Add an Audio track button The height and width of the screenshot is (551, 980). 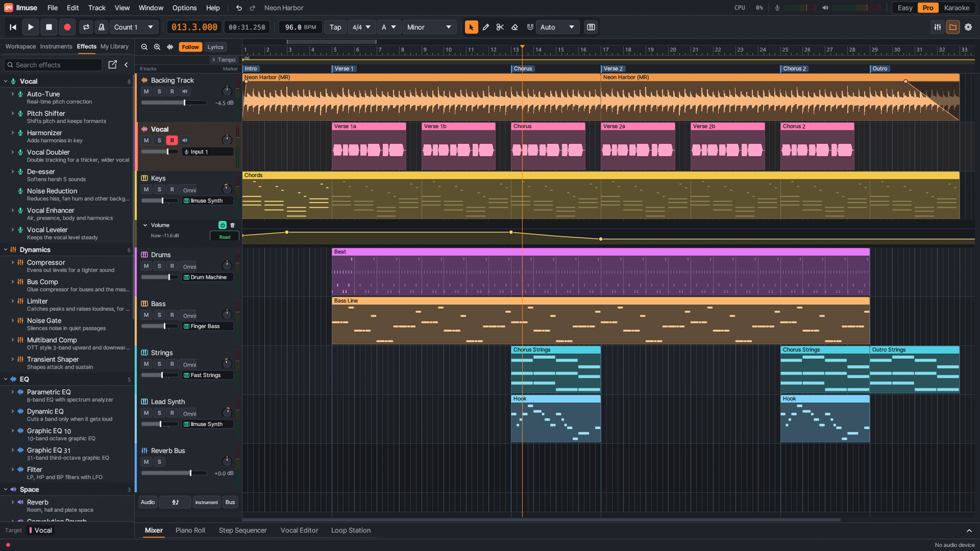148,503
